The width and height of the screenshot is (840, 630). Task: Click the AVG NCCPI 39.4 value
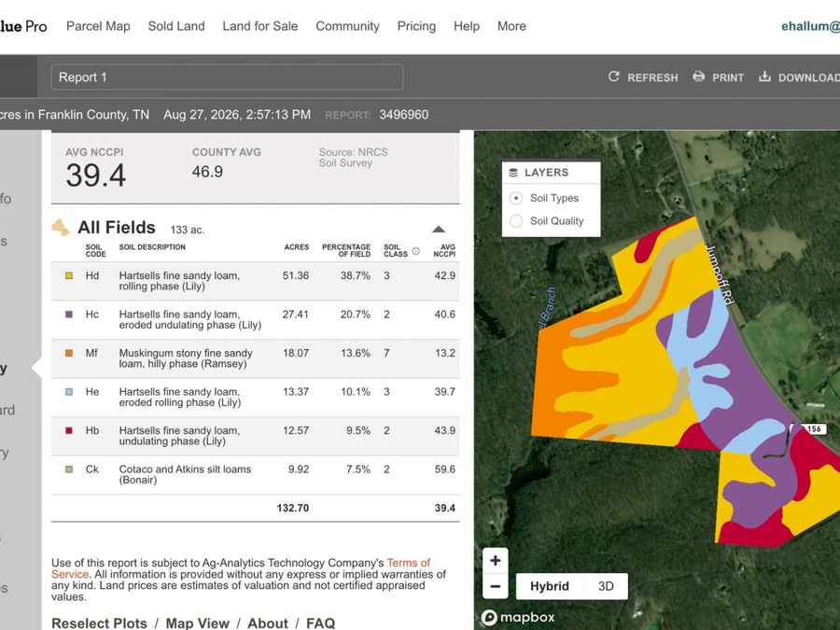tap(96, 175)
